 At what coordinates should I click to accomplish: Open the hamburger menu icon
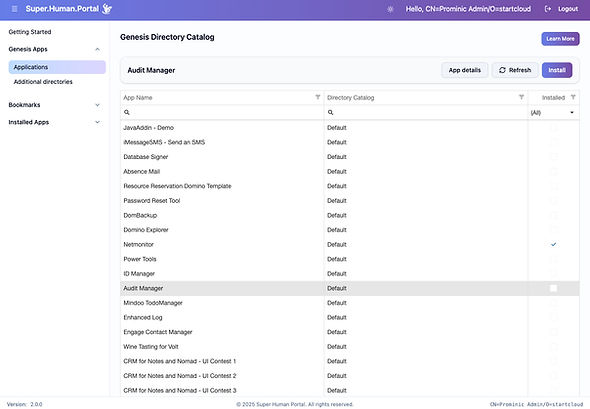point(14,9)
